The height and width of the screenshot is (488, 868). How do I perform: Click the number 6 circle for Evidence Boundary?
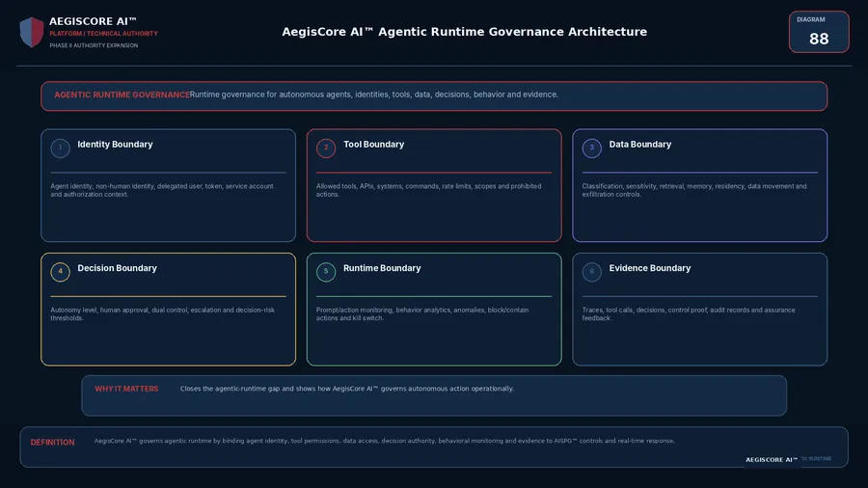tap(592, 272)
